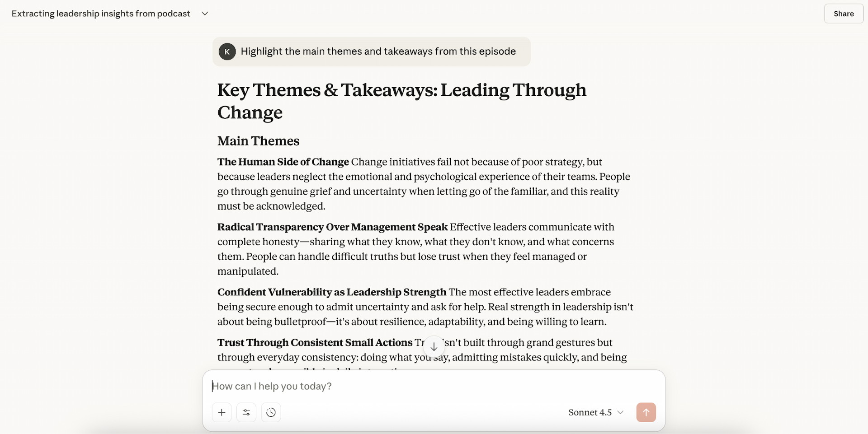The width and height of the screenshot is (868, 434).
Task: Click 'Confident Vulnerability as Leadership Strength' text
Action: (x=331, y=292)
